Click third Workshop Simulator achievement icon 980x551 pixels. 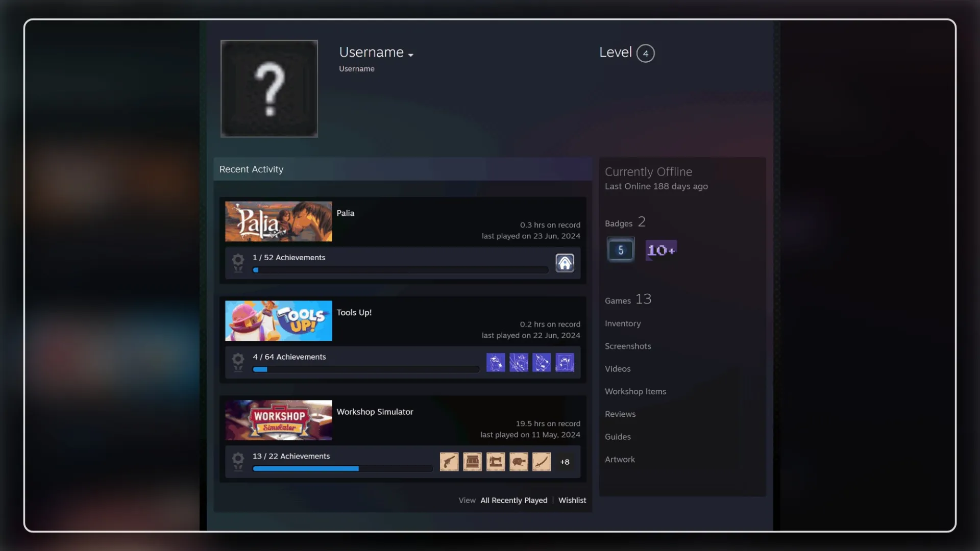[496, 462]
